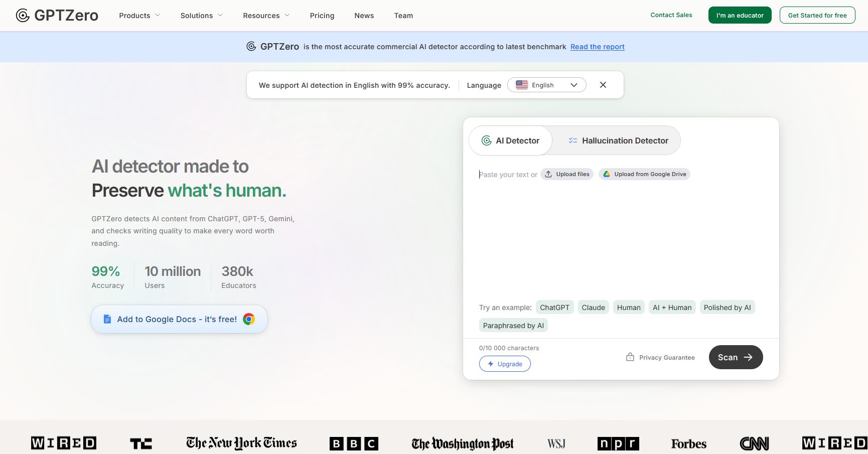The height and width of the screenshot is (454, 868).
Task: Click the Read the report link
Action: (x=597, y=47)
